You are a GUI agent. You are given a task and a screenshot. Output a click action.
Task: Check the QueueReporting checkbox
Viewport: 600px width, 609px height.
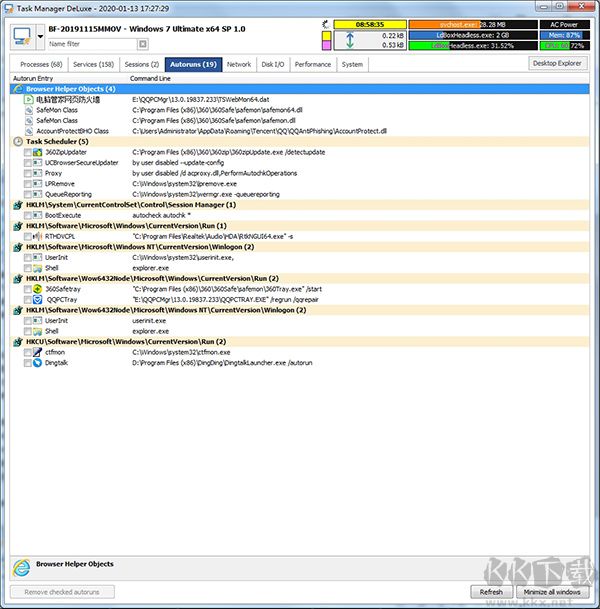[x=28, y=194]
